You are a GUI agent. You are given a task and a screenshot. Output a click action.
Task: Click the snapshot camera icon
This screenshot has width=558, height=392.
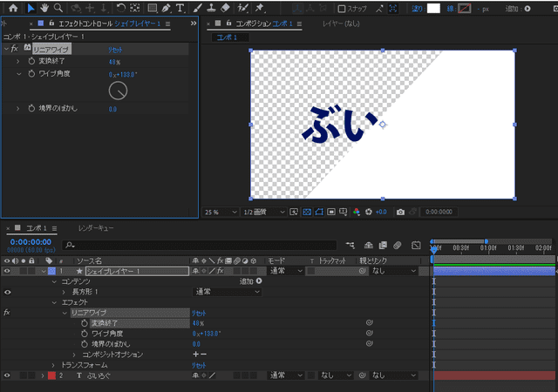400,212
